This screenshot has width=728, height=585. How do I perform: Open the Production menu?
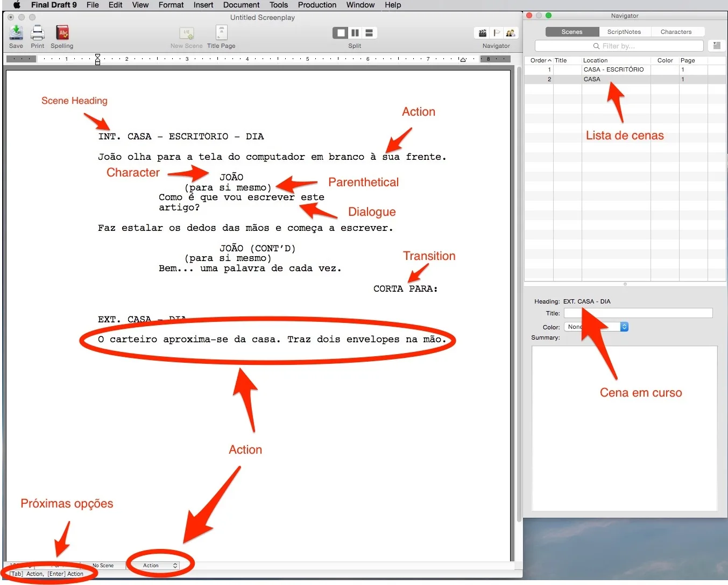coord(317,5)
